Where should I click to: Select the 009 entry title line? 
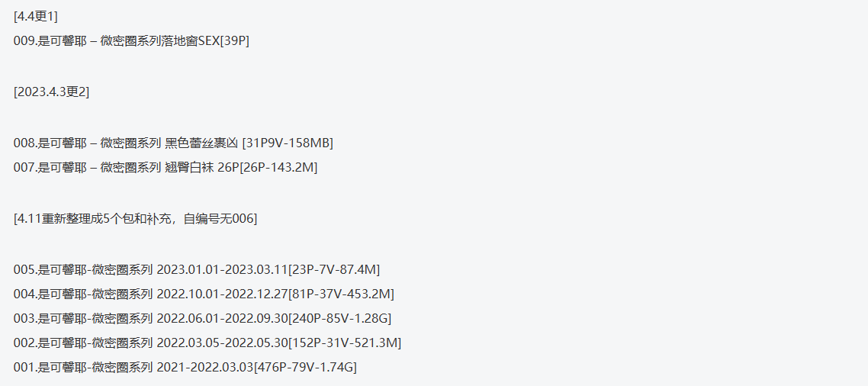[x=131, y=41]
